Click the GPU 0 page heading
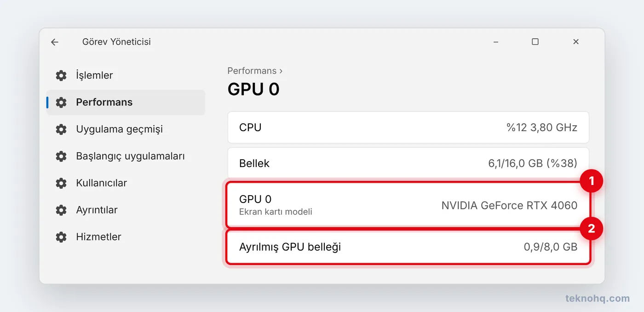644x312 pixels. [x=253, y=89]
